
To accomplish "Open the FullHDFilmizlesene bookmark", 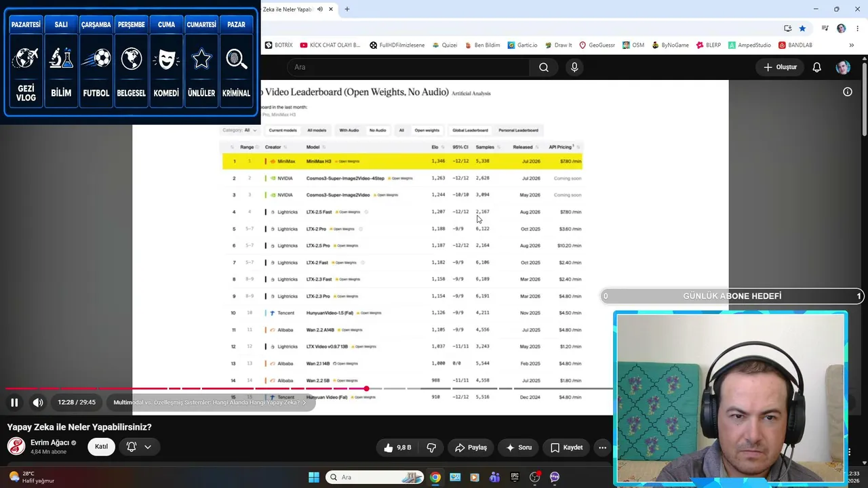I will point(397,45).
